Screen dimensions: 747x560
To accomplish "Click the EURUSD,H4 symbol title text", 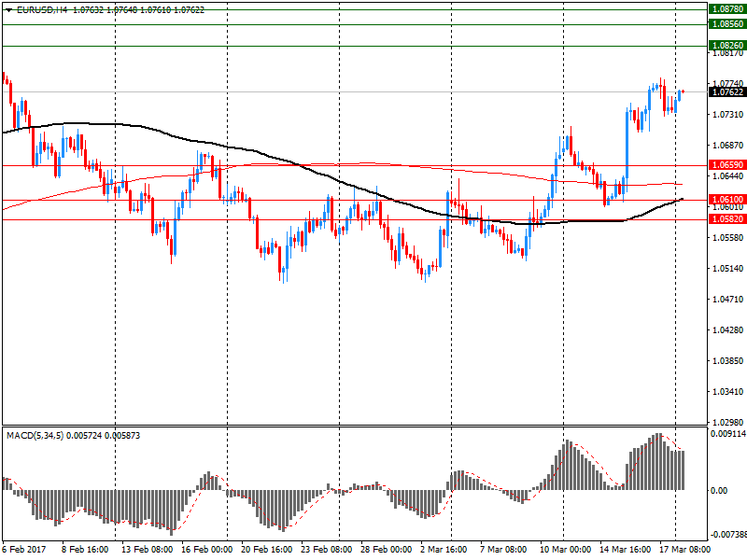I will coord(42,9).
